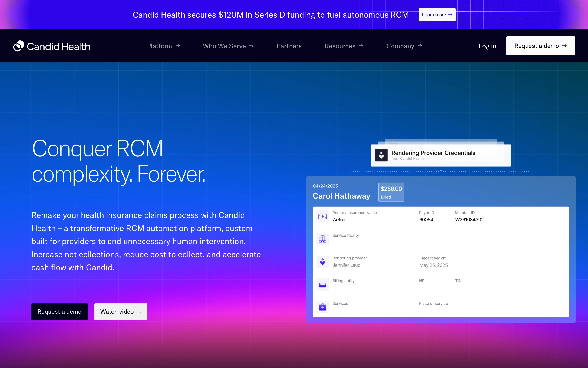Click the Services medical kit icon

coord(322,307)
